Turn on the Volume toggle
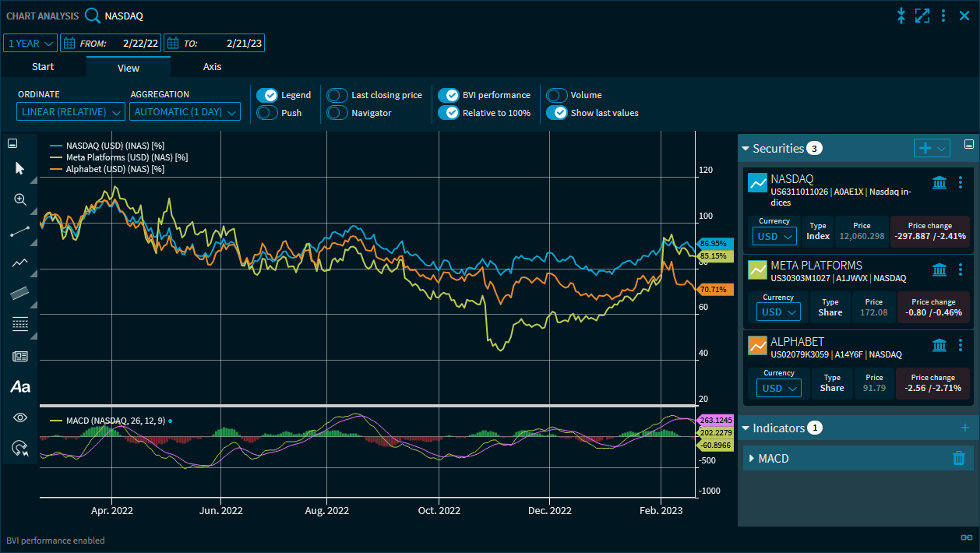980x553 pixels. (556, 95)
